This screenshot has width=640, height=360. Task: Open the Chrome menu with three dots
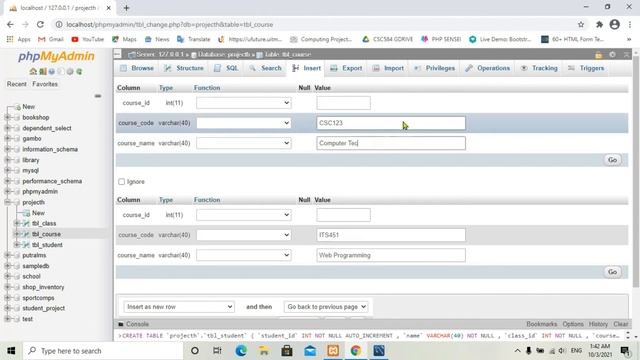[630, 24]
